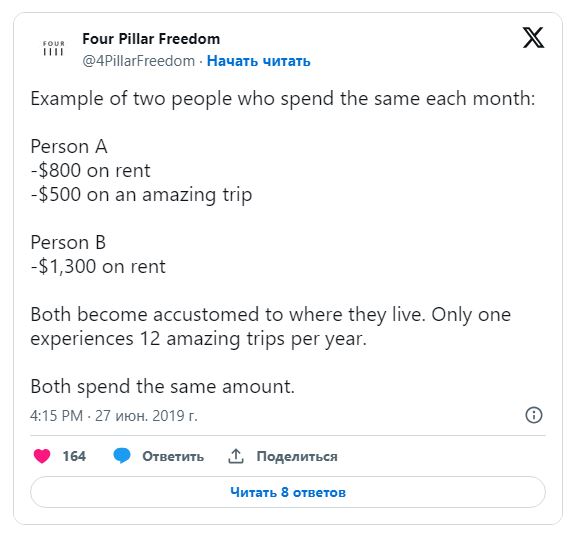
Task: Click the Person A heading text
Action: [69, 146]
